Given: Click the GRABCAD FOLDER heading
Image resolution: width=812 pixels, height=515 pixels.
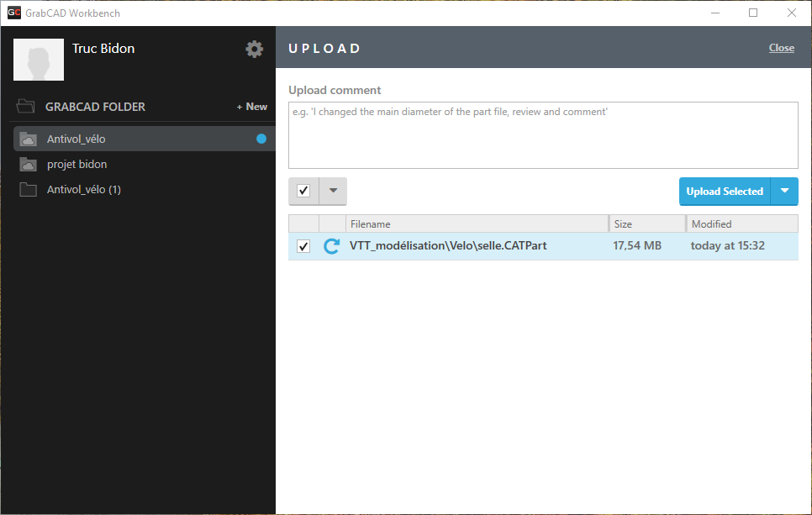Looking at the screenshot, I should tap(95, 107).
